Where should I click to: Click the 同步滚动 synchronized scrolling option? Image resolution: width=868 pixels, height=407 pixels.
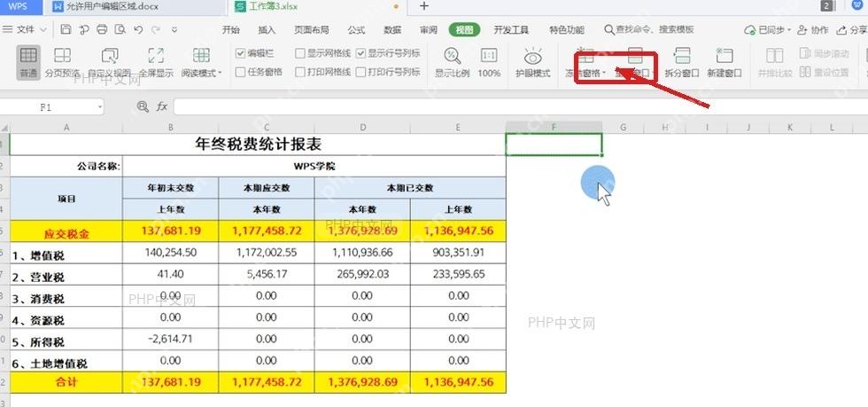pos(824,54)
